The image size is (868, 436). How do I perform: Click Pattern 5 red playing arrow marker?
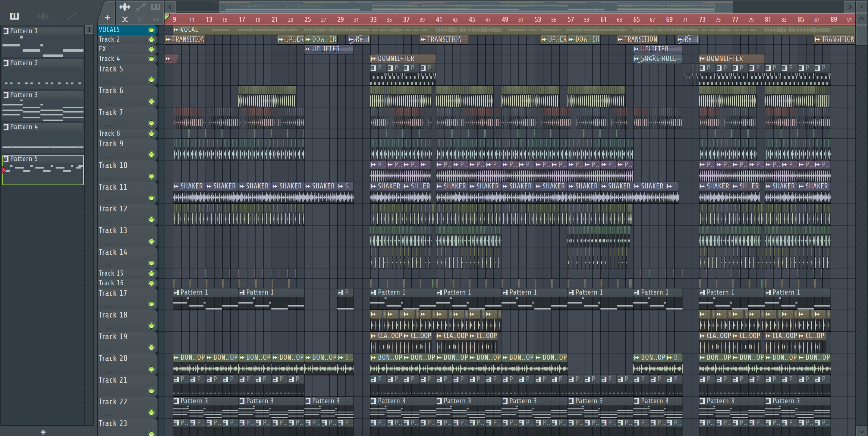click(x=4, y=170)
